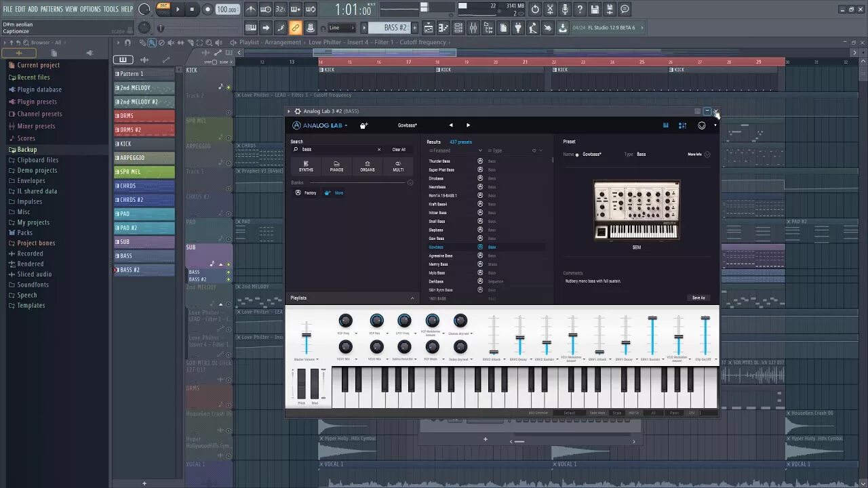Select the ORGANS filter in Analog Lab
The image size is (868, 488).
(368, 167)
